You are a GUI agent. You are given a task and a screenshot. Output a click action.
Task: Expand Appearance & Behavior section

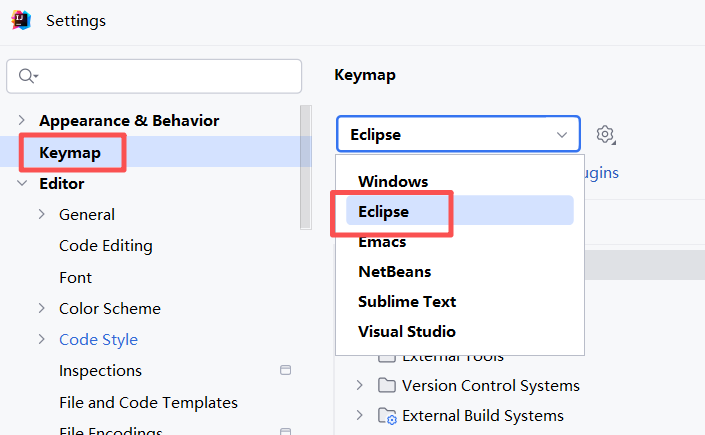[22, 121]
